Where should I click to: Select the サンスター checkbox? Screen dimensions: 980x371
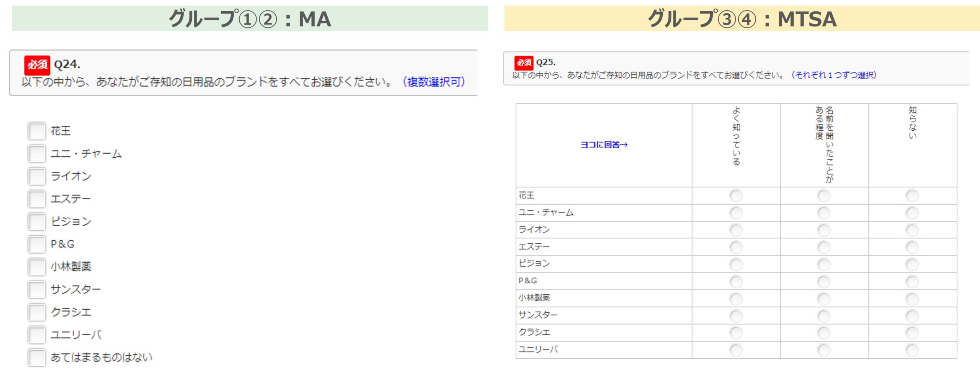tap(37, 289)
